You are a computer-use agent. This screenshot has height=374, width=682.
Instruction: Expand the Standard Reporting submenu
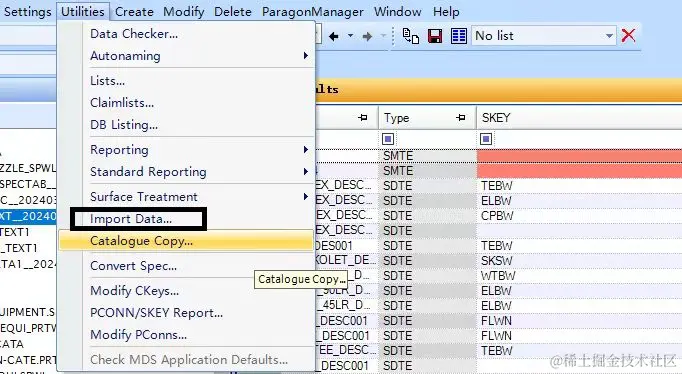186,172
